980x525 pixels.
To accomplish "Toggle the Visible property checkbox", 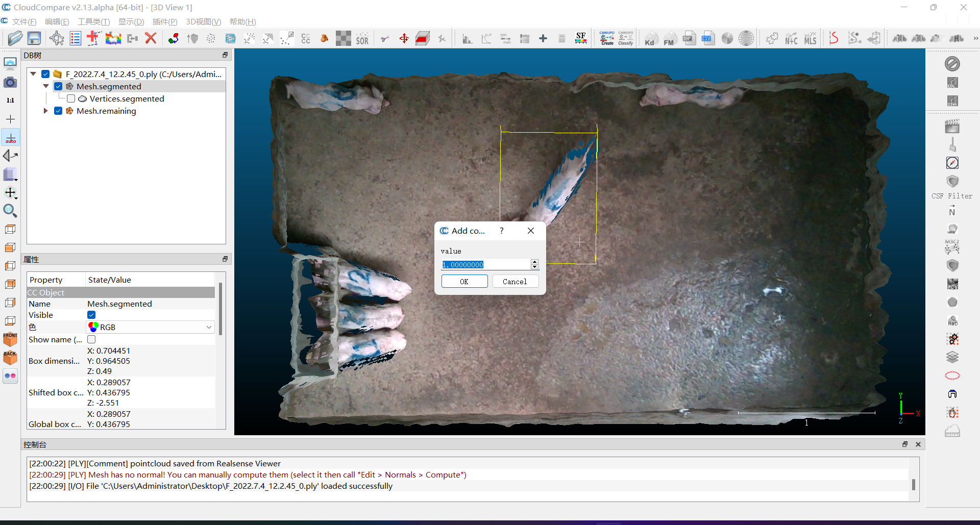I will [x=91, y=315].
